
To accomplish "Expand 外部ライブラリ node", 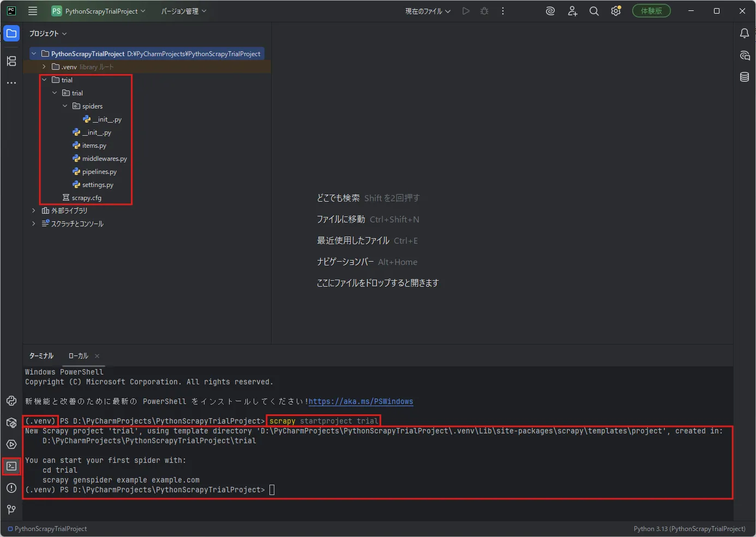I will (x=34, y=210).
